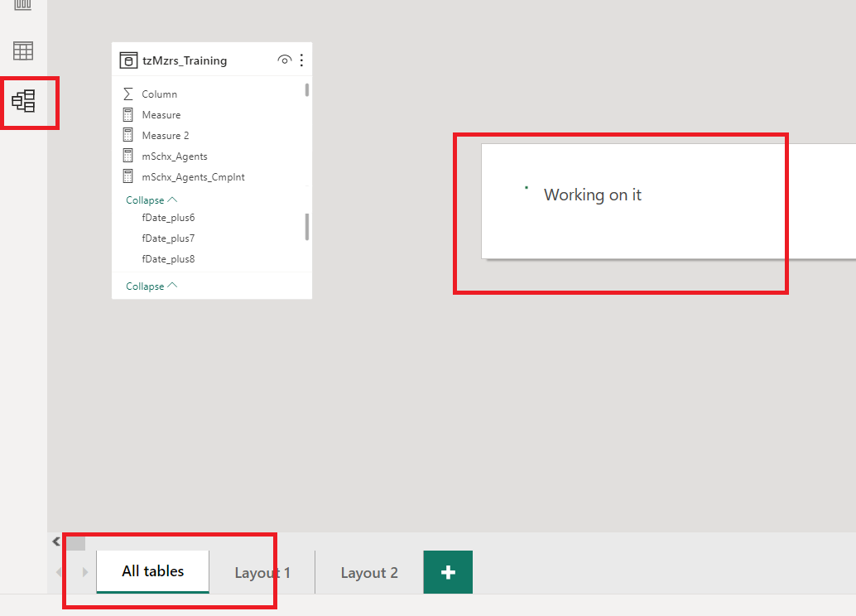
Task: Click the Working on it message
Action: (x=592, y=195)
